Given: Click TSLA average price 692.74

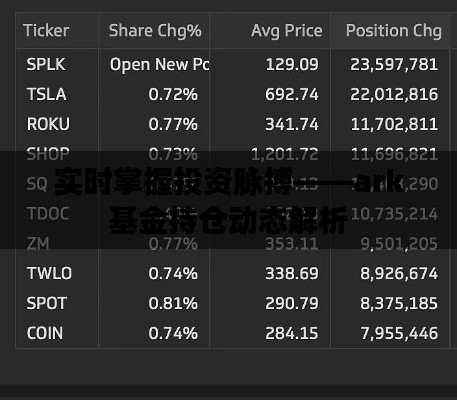Looking at the screenshot, I should [292, 94].
